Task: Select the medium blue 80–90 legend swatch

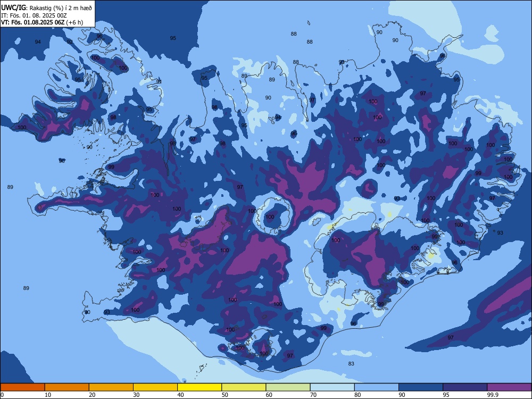Action: tap(377, 387)
